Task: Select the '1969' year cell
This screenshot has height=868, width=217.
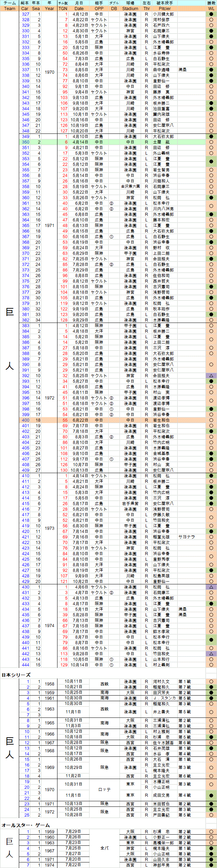Action: point(49,767)
